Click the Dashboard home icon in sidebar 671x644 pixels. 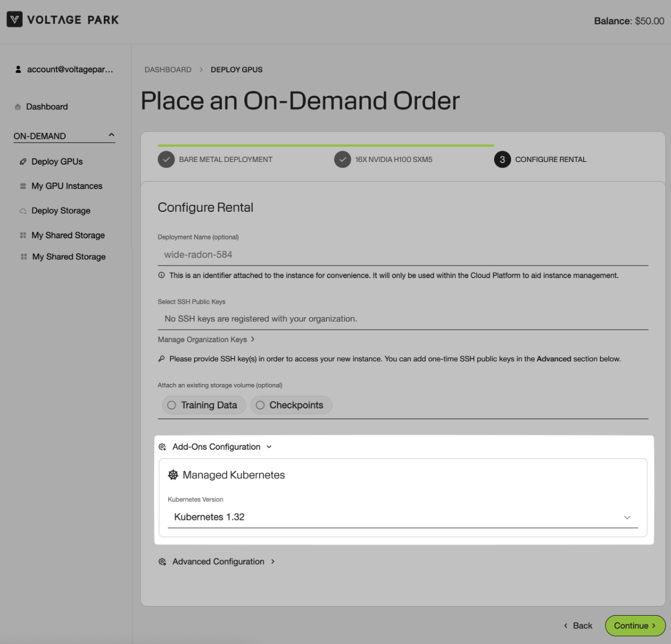pos(18,107)
